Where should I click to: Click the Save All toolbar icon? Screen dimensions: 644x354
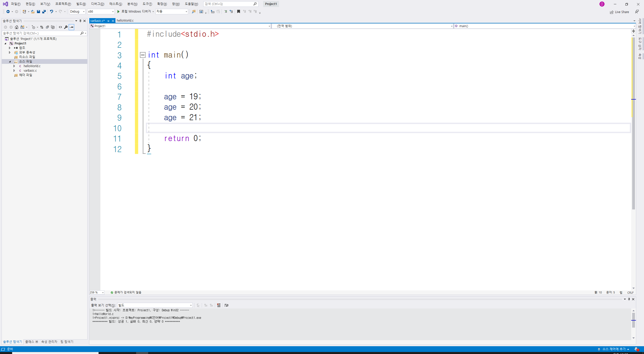[x=44, y=12]
